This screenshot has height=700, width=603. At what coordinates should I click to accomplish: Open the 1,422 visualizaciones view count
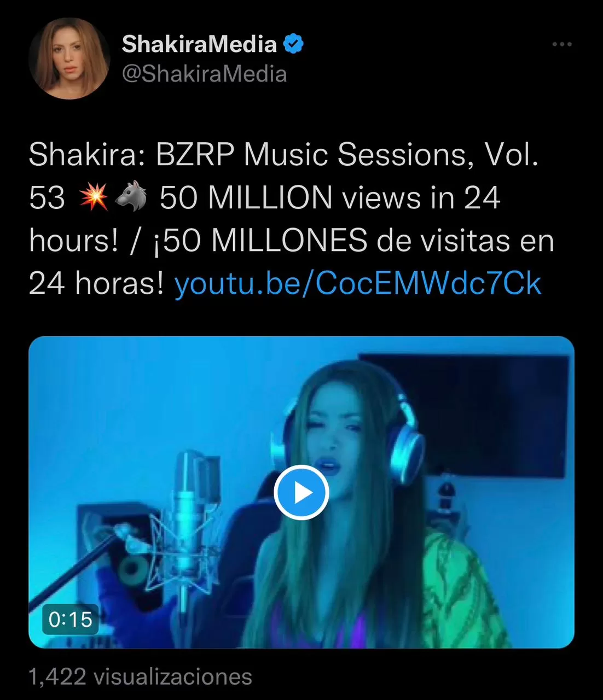click(x=140, y=676)
